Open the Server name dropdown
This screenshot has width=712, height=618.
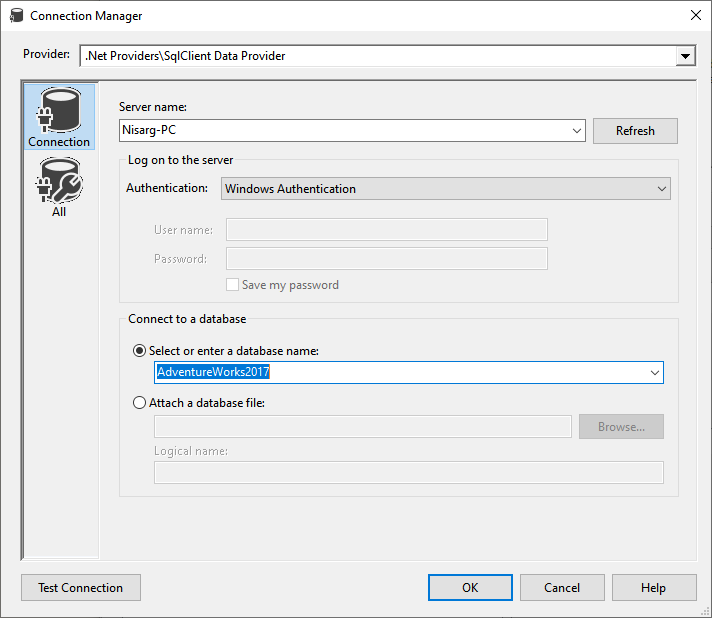[x=577, y=131]
